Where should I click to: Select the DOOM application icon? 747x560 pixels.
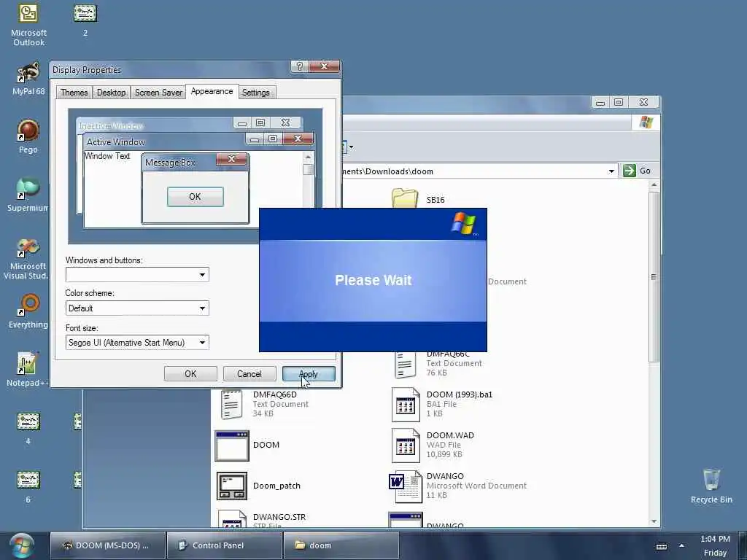click(232, 446)
